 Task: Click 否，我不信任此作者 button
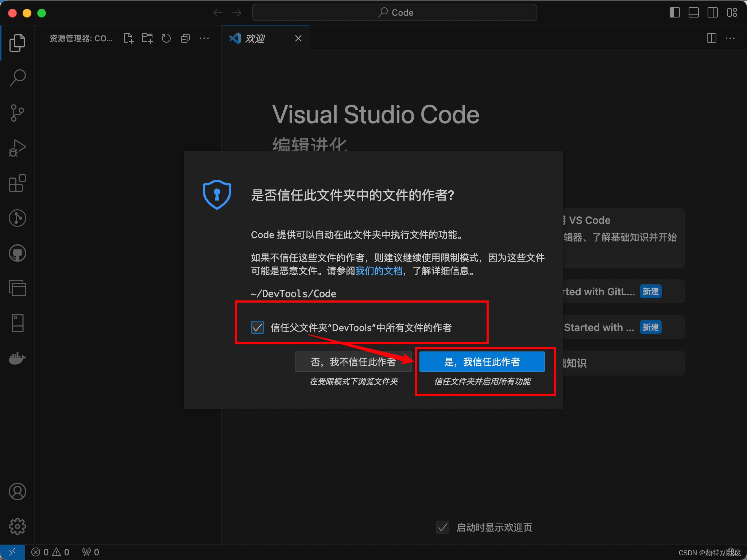click(353, 362)
